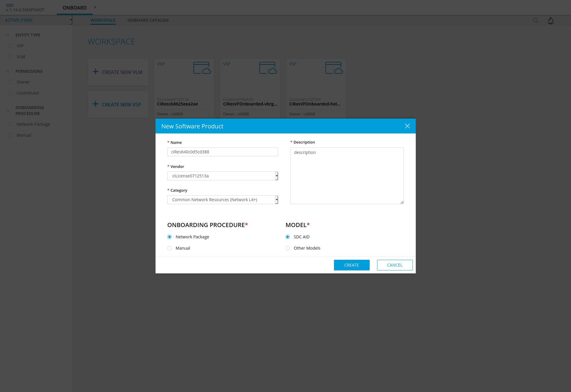Click into the Name input field

(223, 152)
